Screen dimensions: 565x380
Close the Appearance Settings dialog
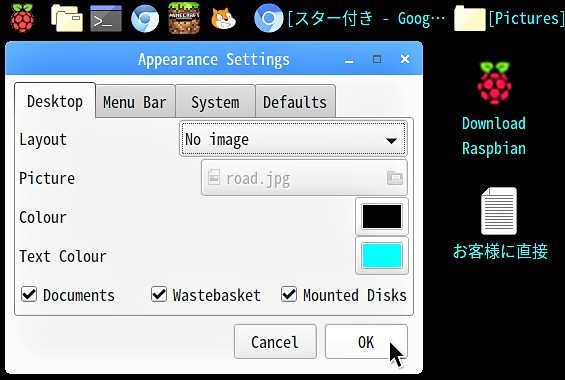pyautogui.click(x=405, y=59)
